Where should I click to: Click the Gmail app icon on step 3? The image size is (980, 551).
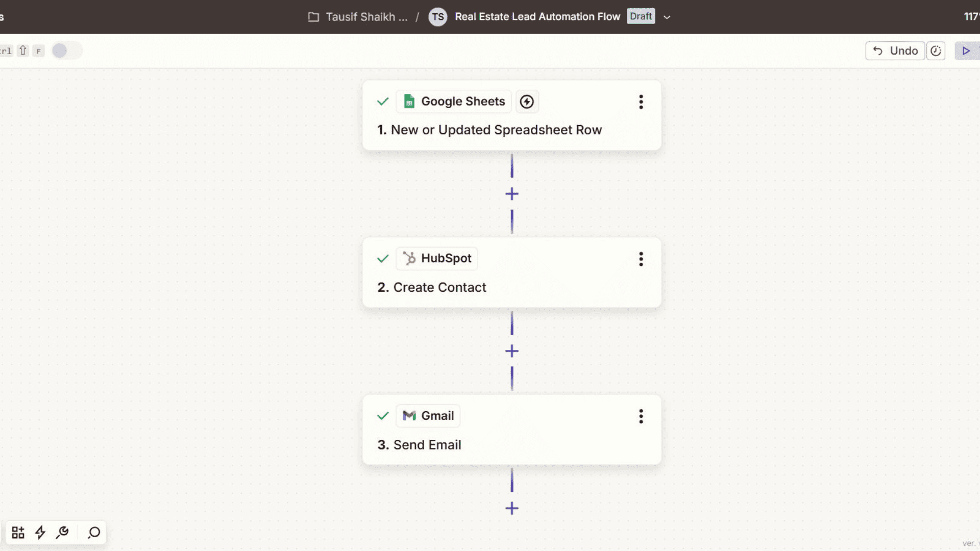click(x=409, y=415)
